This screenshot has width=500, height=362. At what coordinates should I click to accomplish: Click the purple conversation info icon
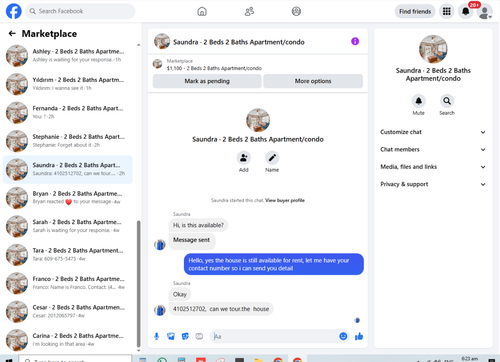pos(355,41)
